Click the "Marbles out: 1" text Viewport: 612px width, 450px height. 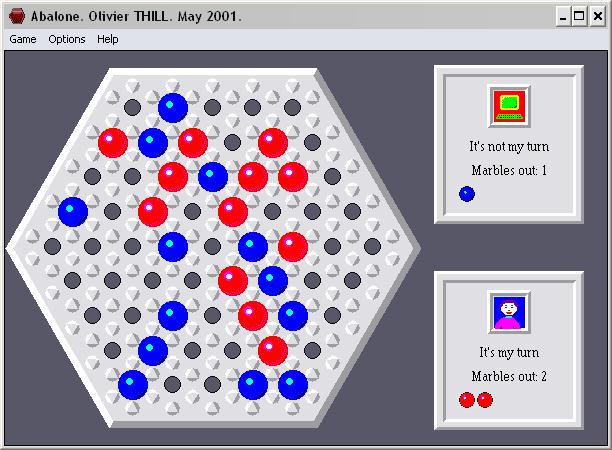[509, 170]
